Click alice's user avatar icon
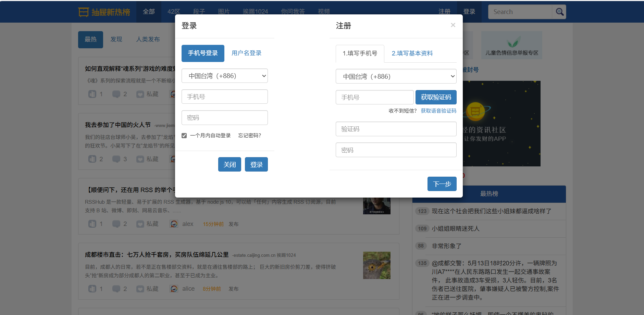The height and width of the screenshot is (315, 644). pos(174,289)
